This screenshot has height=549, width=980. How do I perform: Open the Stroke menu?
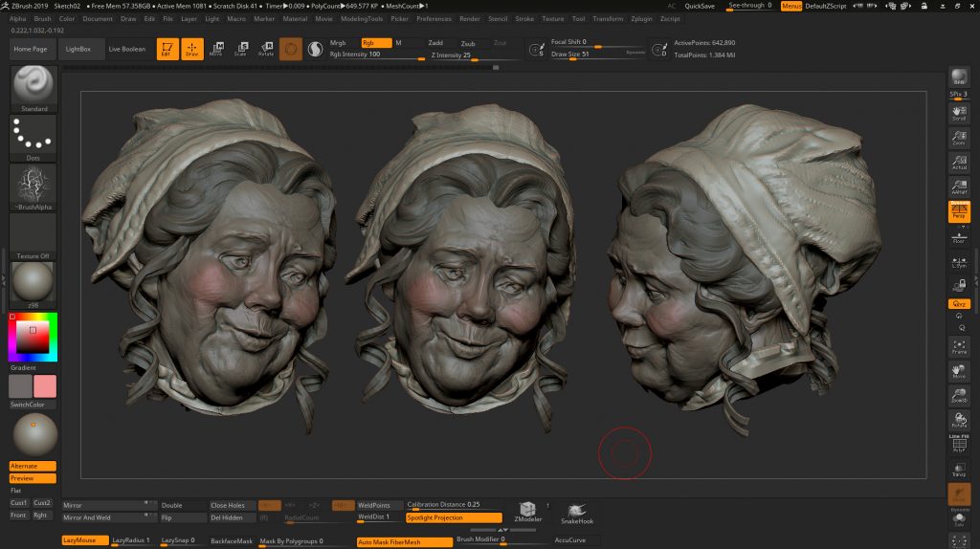524,19
